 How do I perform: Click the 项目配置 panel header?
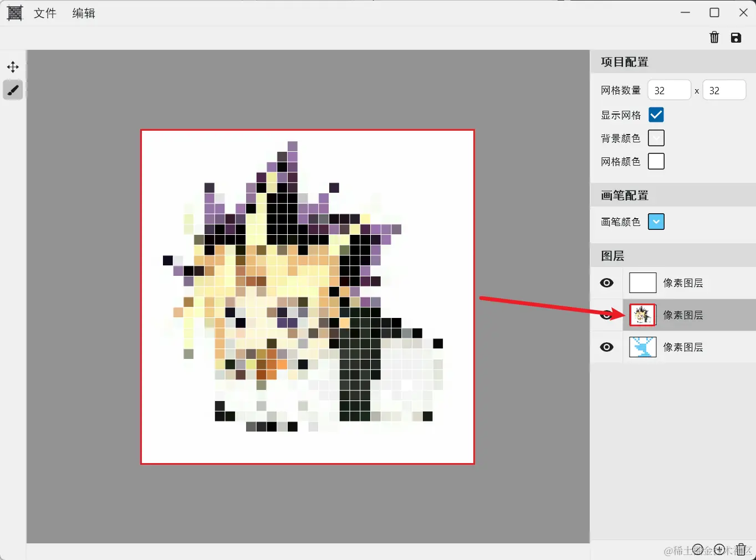(624, 62)
